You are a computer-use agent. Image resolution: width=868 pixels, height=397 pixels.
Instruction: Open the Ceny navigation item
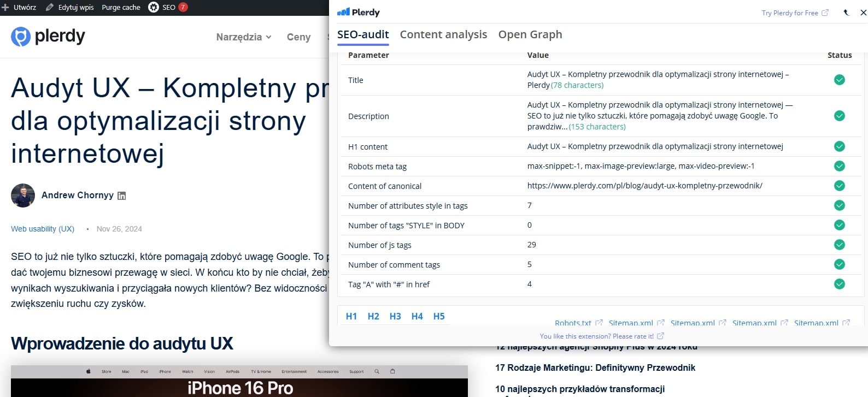[x=298, y=37]
